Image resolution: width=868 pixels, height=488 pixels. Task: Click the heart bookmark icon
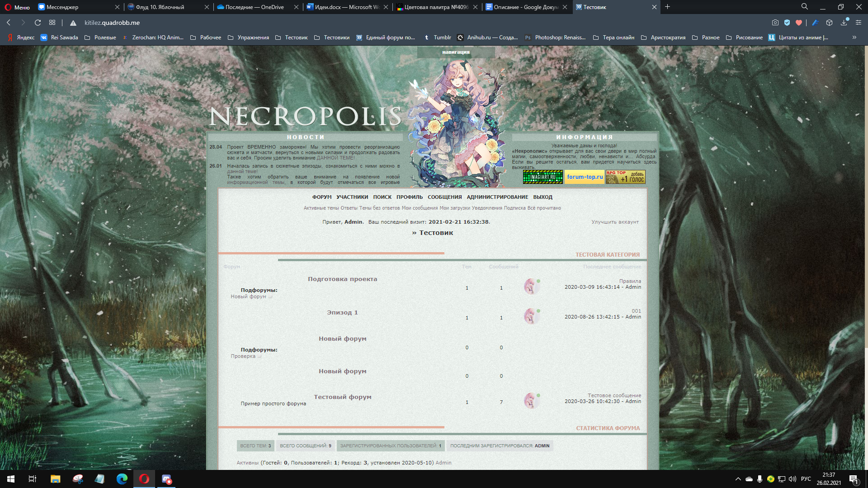[799, 23]
